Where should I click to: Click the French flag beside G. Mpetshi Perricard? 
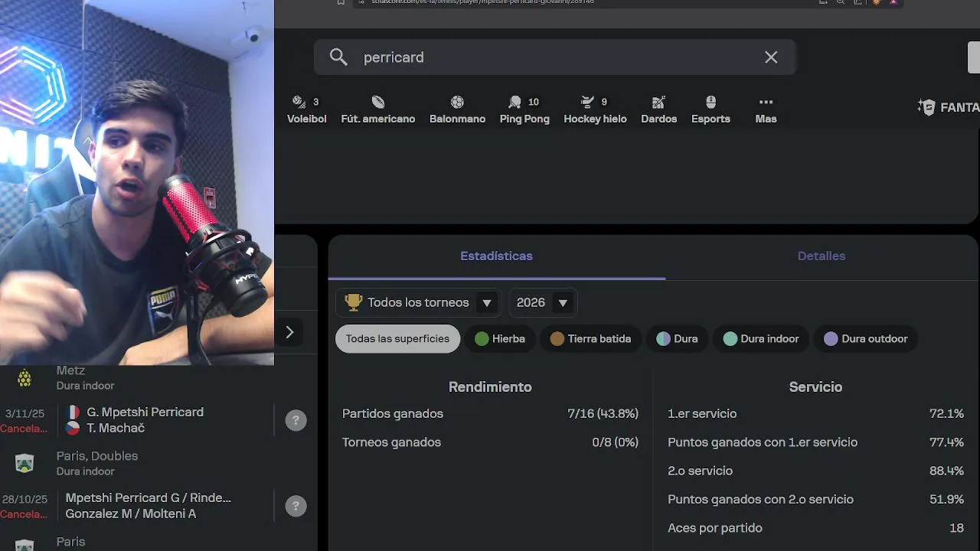(x=73, y=412)
